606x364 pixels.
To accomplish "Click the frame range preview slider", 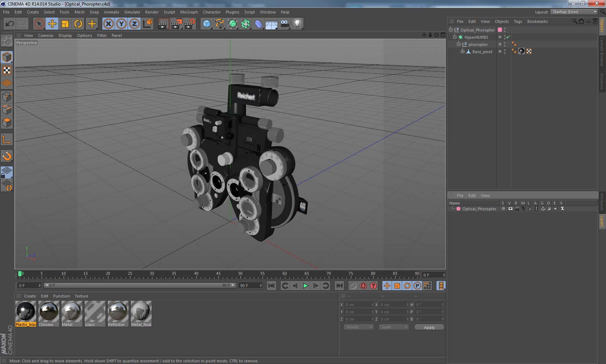I will [140, 285].
